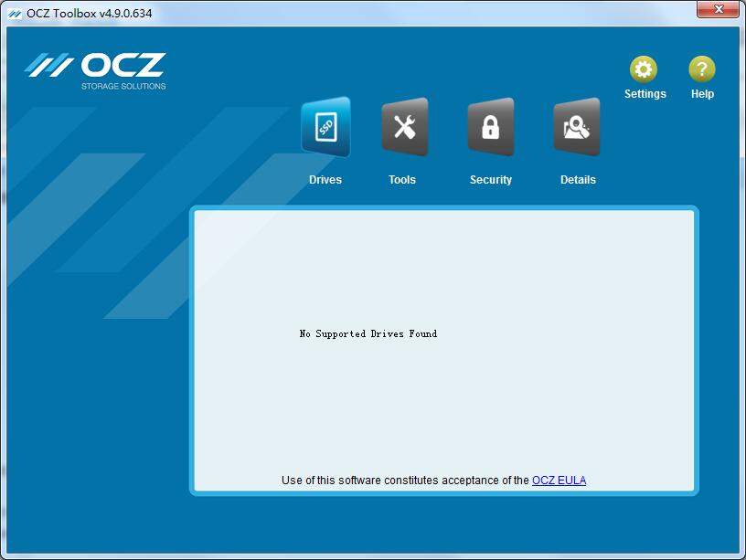Viewport: 746px width, 560px height.
Task: Select the wrench-and-screwdriver Tools icon
Action: click(402, 127)
